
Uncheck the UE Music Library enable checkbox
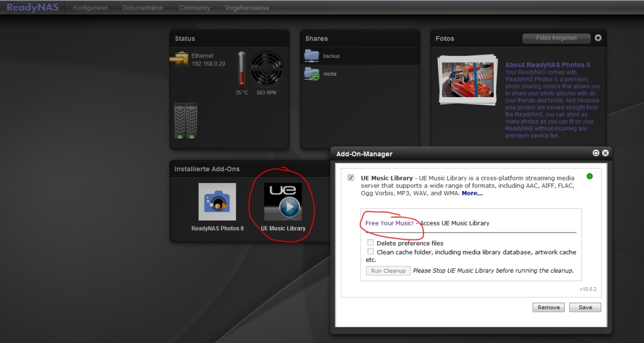[351, 178]
